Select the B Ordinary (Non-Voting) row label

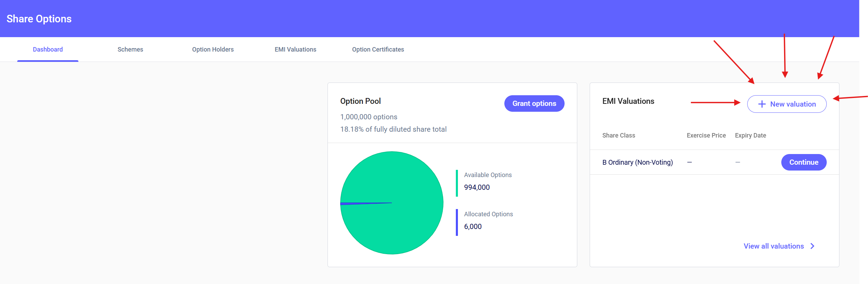coord(637,162)
